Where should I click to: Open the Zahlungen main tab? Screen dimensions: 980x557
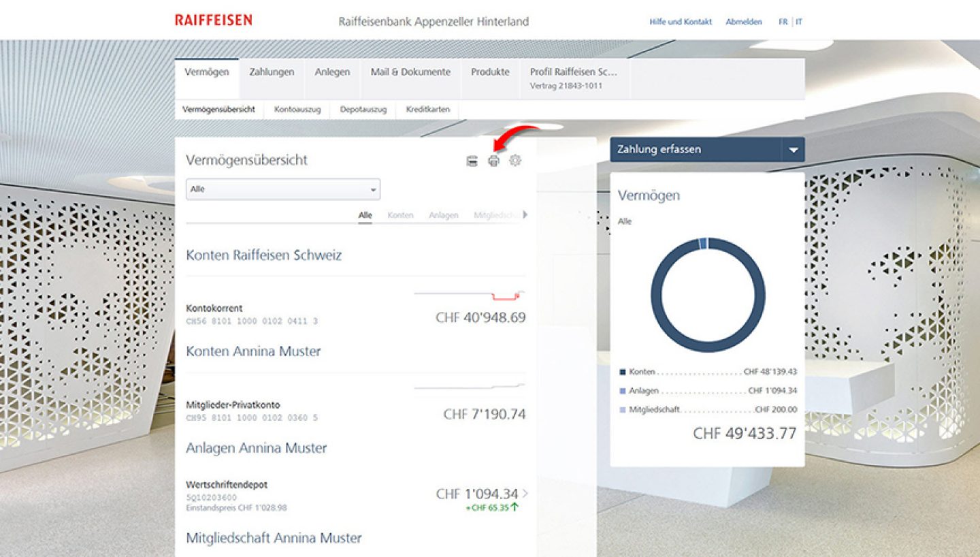click(x=272, y=72)
